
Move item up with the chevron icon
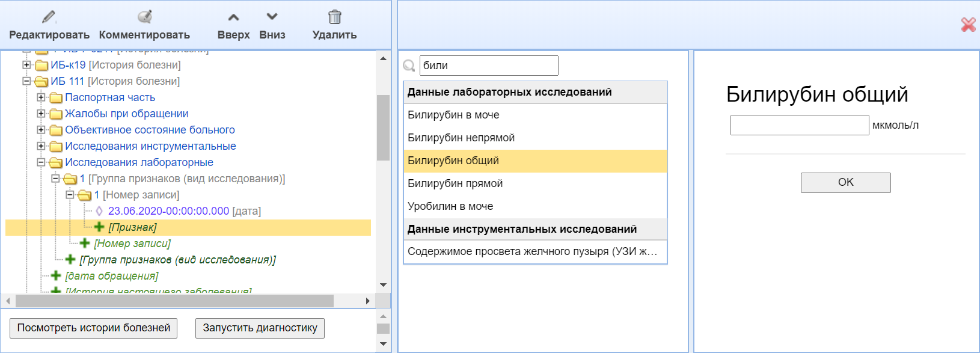coord(233,17)
